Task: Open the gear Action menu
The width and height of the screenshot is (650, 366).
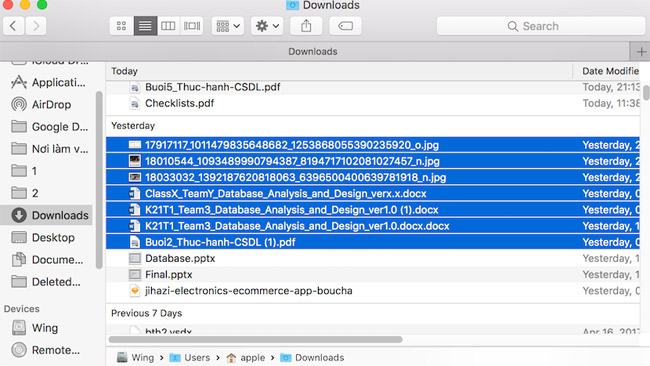Action: [x=267, y=26]
